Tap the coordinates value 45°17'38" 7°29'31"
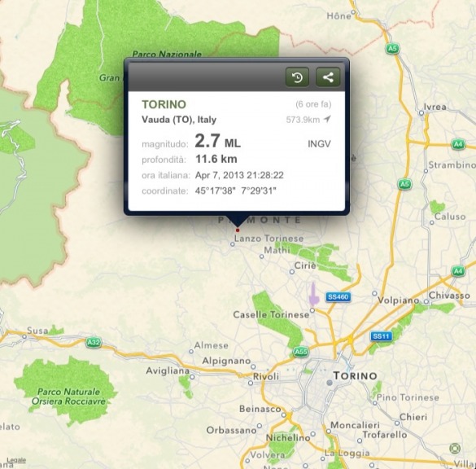This screenshot has height=469, width=476. point(236,191)
